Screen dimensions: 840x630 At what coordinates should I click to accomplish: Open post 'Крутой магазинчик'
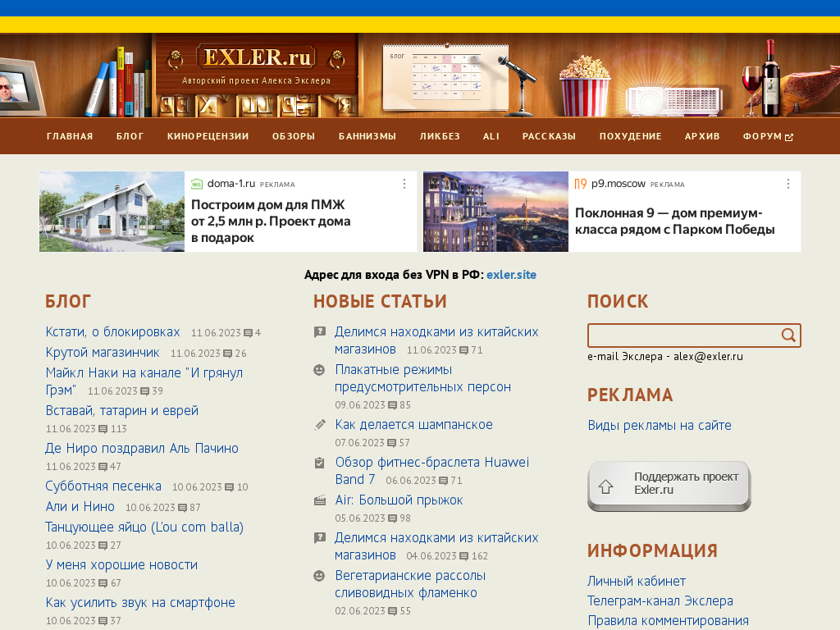pyautogui.click(x=103, y=353)
